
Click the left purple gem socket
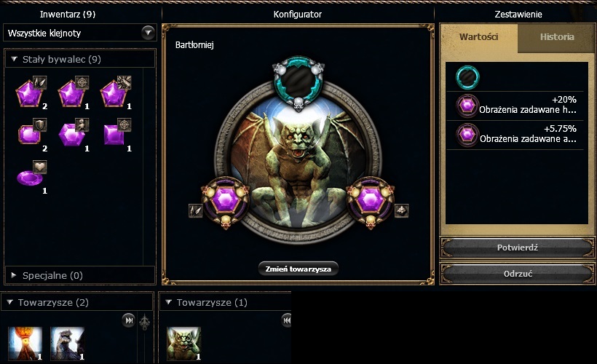(x=226, y=202)
